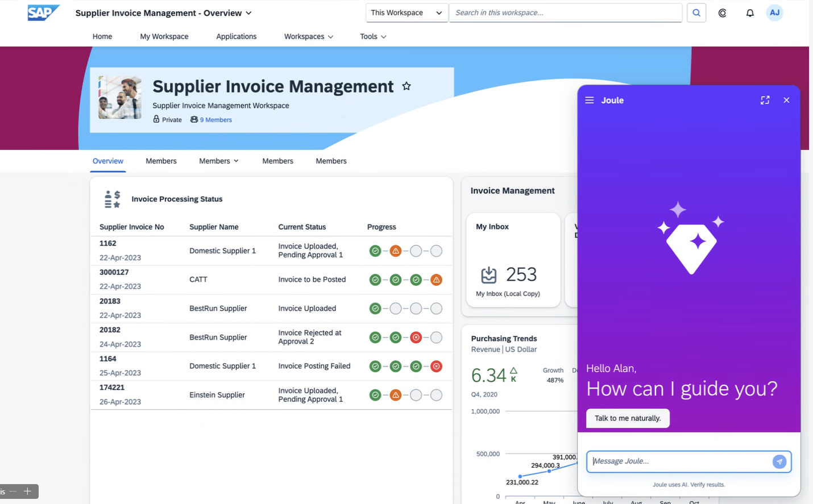Open invoice number 174221
The image size is (813, 504).
(x=112, y=388)
